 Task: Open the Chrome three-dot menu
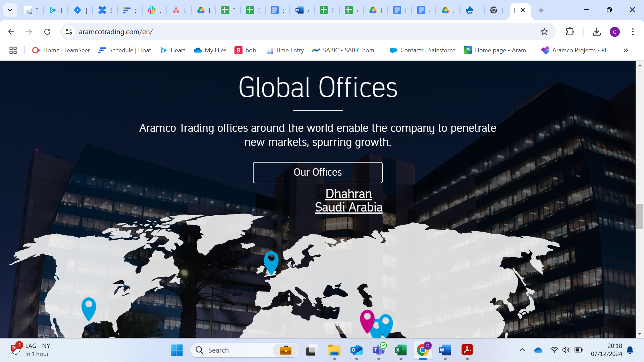click(x=633, y=32)
